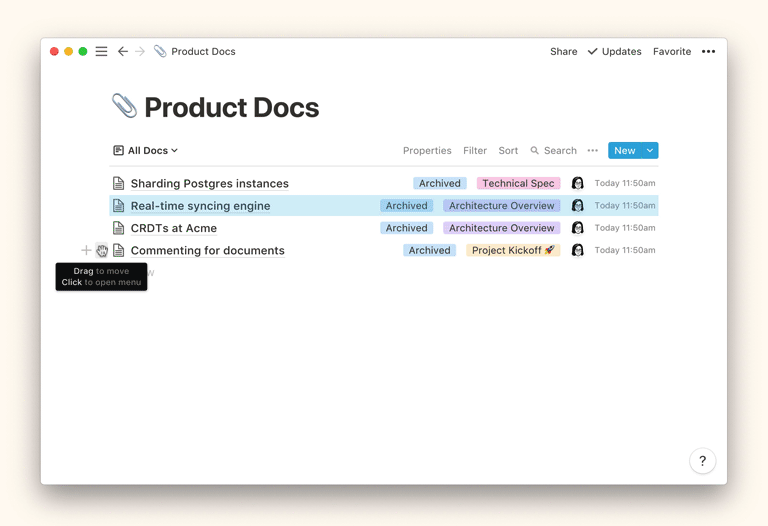Expand the All Docs view dropdown
The width and height of the screenshot is (768, 526).
146,151
